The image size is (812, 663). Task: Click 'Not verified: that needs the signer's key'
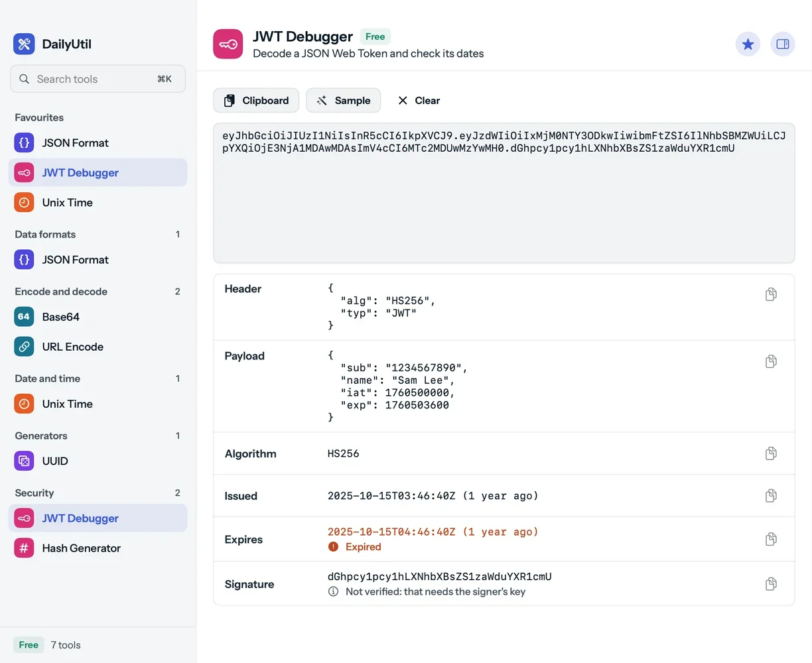pyautogui.click(x=435, y=591)
